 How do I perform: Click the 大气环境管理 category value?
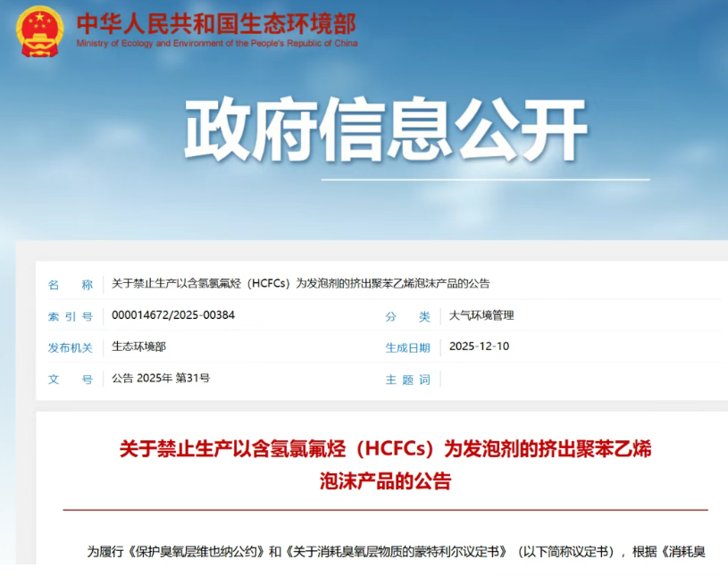tap(481, 315)
